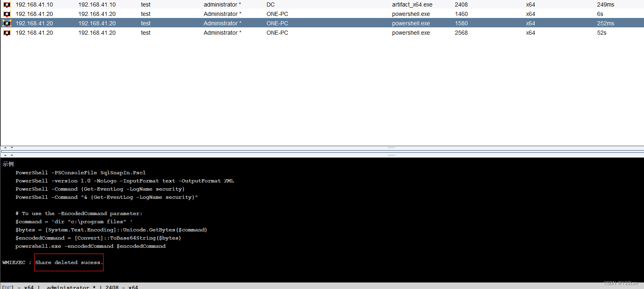Click the $encodedCommand = ToBase64String line

pyautogui.click(x=98, y=238)
